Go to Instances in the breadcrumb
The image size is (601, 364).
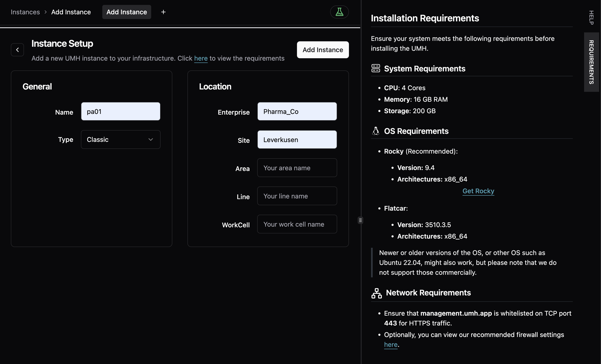point(25,12)
